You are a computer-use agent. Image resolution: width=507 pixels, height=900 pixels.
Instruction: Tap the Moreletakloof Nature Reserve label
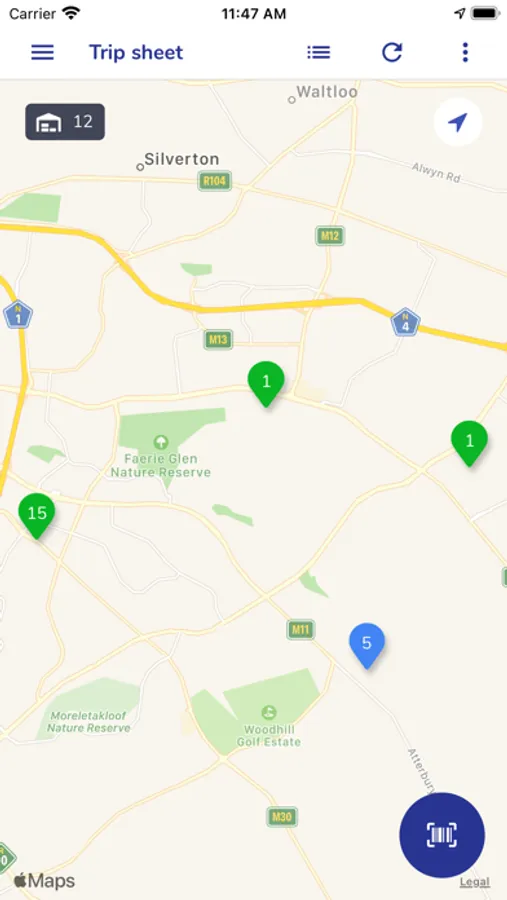point(88,722)
